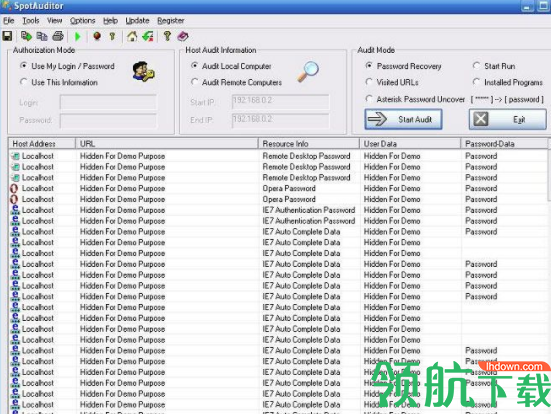The height and width of the screenshot is (414, 551).
Task: Click the Start IP input field
Action: [280, 102]
